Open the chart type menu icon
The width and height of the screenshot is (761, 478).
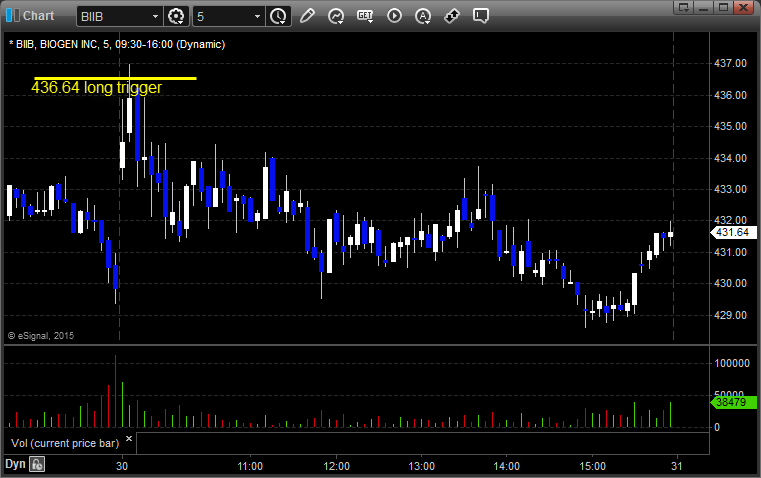pyautogui.click(x=336, y=16)
